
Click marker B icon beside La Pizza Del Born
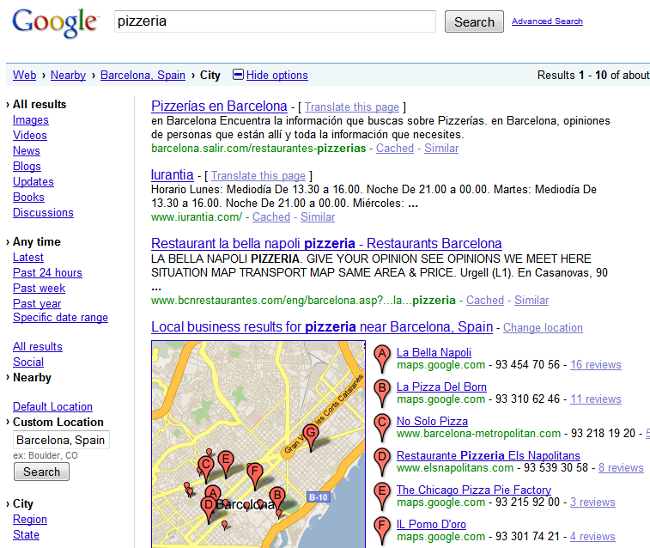tap(382, 393)
